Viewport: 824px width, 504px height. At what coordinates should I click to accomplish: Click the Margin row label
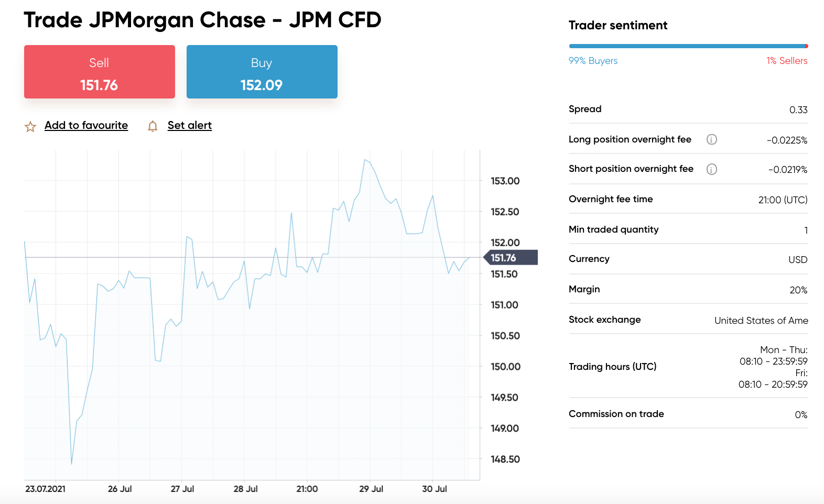point(584,289)
